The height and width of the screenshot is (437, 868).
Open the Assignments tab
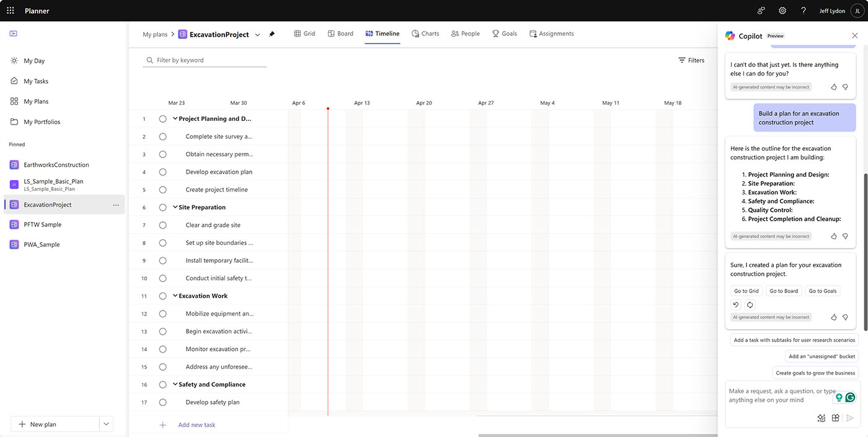coord(552,33)
